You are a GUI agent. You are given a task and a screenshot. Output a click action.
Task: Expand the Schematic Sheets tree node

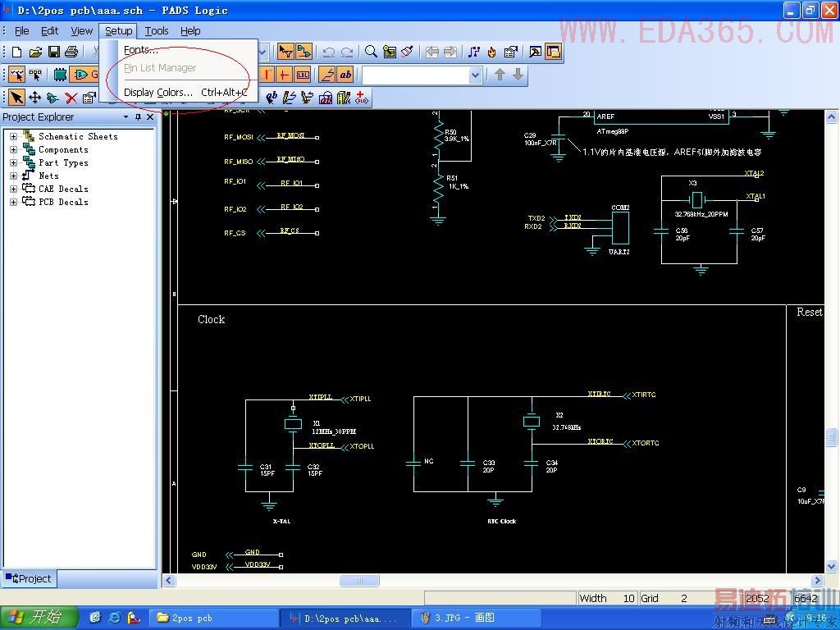13,137
